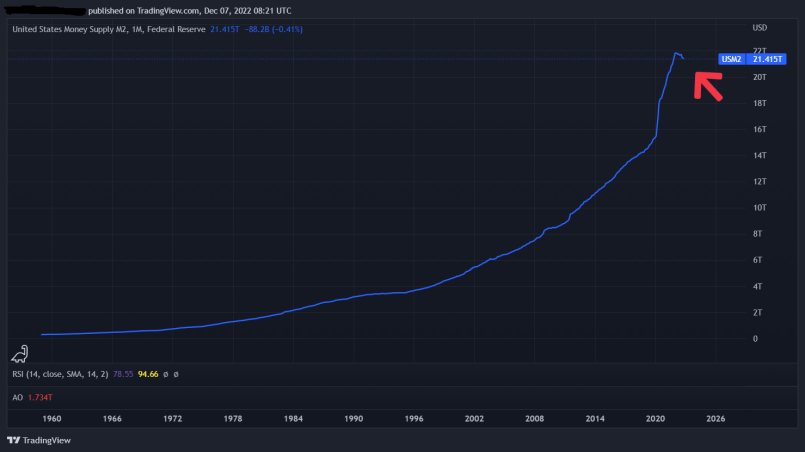Click the 1960 marker on time axis
Viewport: 805px width, 452px height.
pos(51,419)
